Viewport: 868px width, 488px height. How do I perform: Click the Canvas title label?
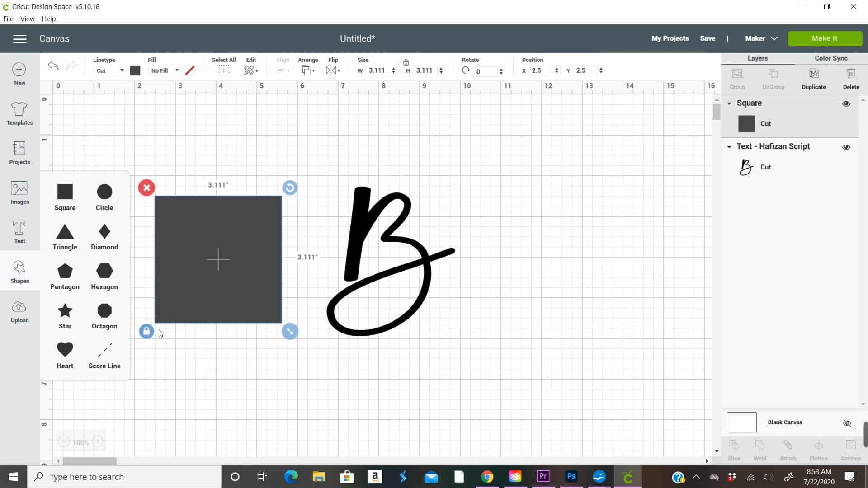point(54,39)
